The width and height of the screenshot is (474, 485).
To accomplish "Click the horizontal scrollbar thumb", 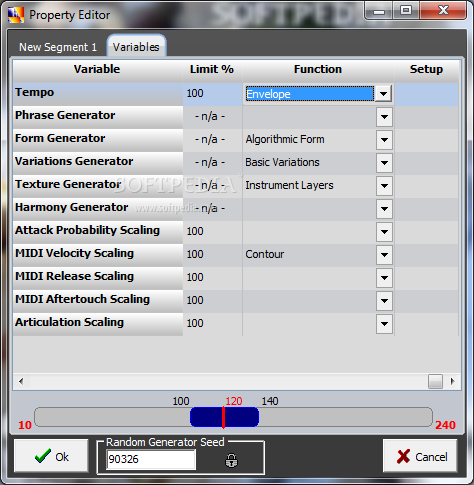I will [x=435, y=381].
